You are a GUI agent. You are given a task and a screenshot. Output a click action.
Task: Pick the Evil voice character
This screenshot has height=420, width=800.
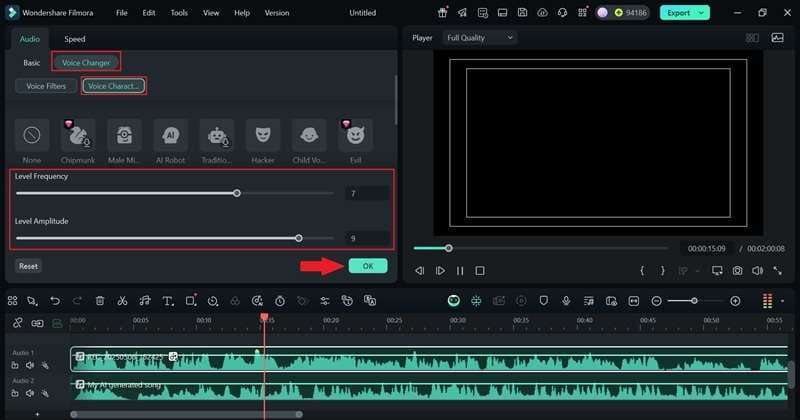(x=356, y=136)
